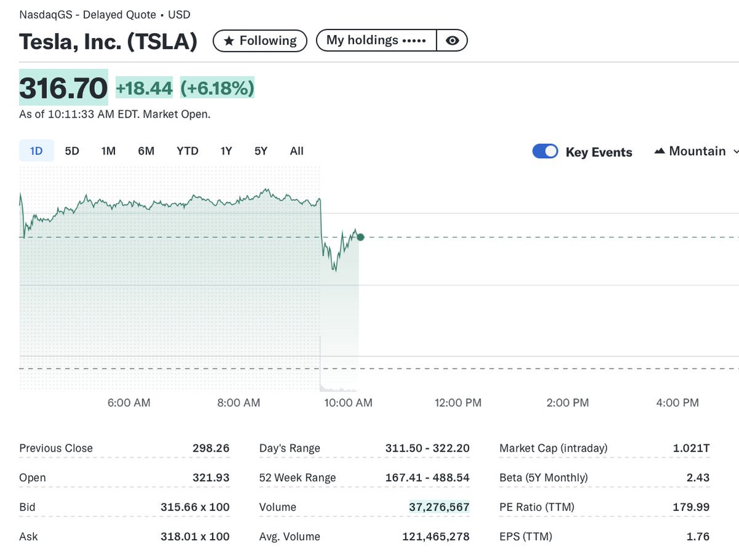Click Open value 321.93

click(x=211, y=478)
